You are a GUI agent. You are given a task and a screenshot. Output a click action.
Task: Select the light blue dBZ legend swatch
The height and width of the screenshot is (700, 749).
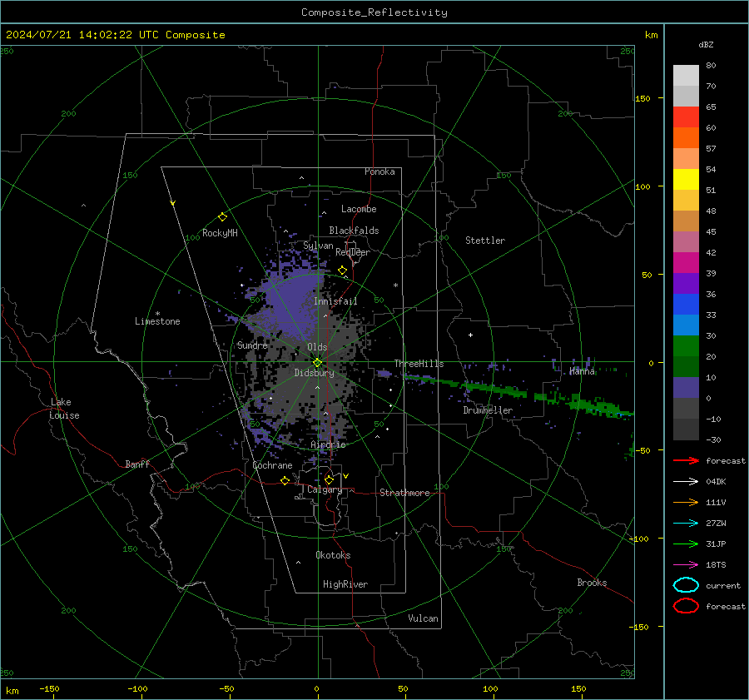click(x=686, y=325)
